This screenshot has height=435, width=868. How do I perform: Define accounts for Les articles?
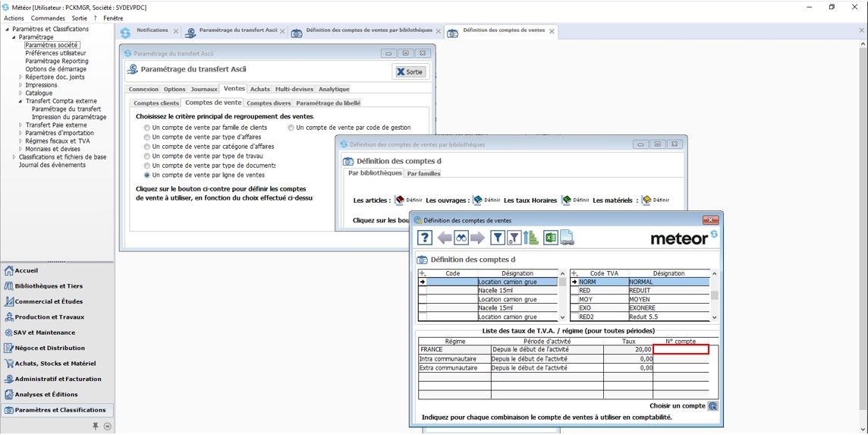pos(408,200)
